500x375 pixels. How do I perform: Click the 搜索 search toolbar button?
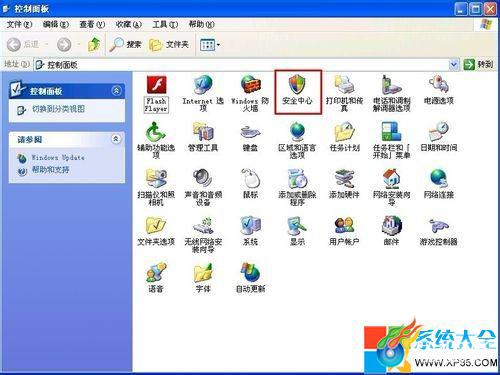126,44
